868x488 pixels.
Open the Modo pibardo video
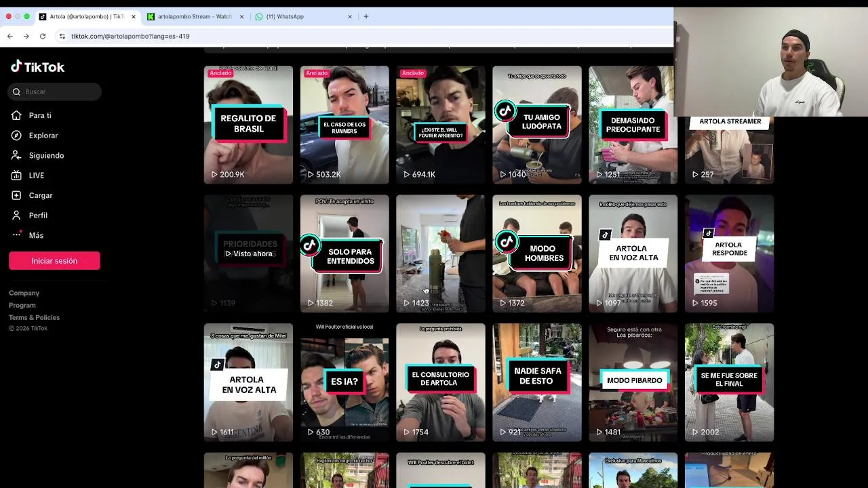[x=633, y=382]
